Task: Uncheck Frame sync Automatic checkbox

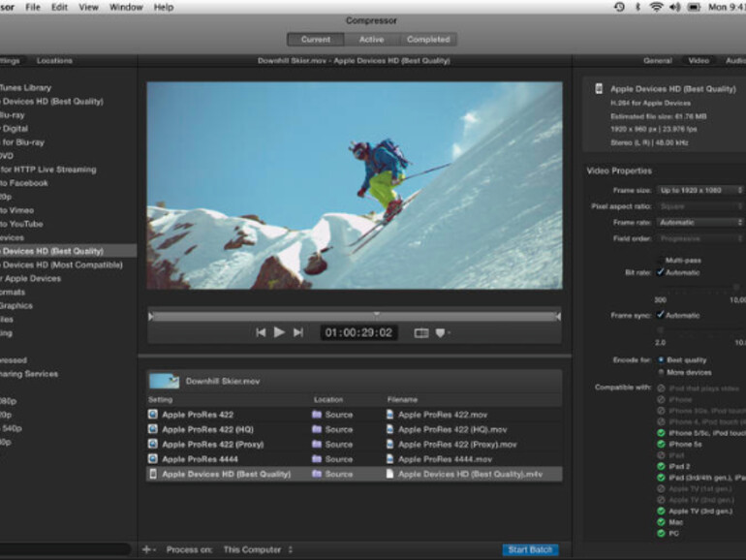Action: click(x=662, y=315)
